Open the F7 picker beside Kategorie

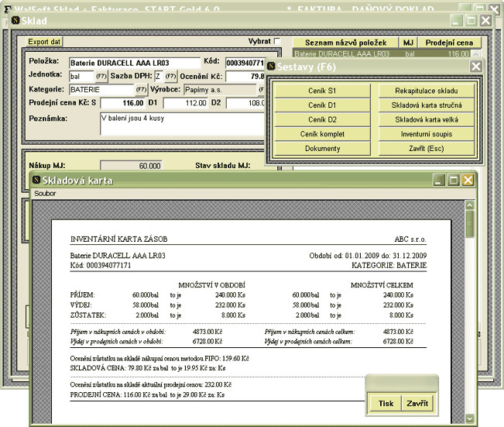click(x=141, y=89)
